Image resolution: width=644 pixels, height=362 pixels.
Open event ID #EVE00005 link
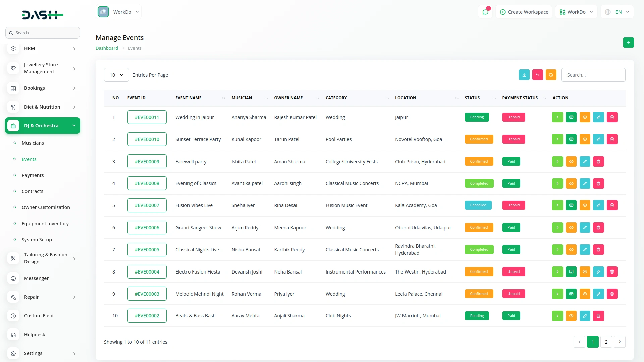[x=147, y=250]
